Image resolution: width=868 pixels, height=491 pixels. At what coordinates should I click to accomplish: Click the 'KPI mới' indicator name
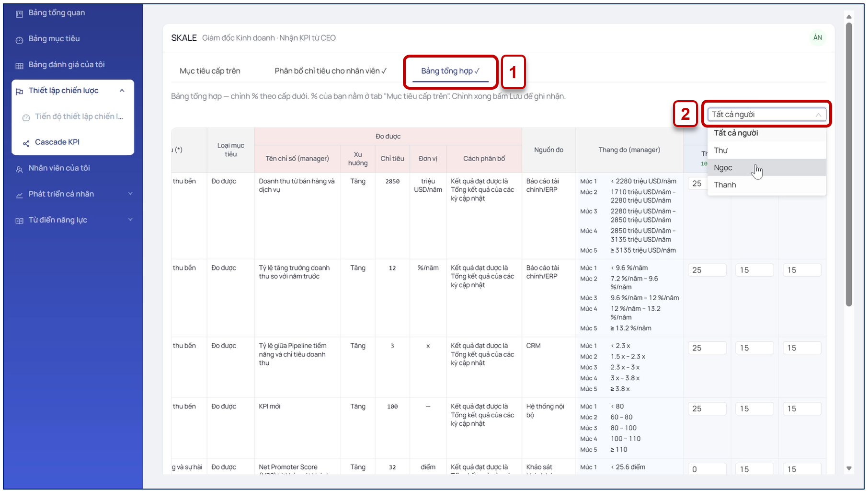270,407
